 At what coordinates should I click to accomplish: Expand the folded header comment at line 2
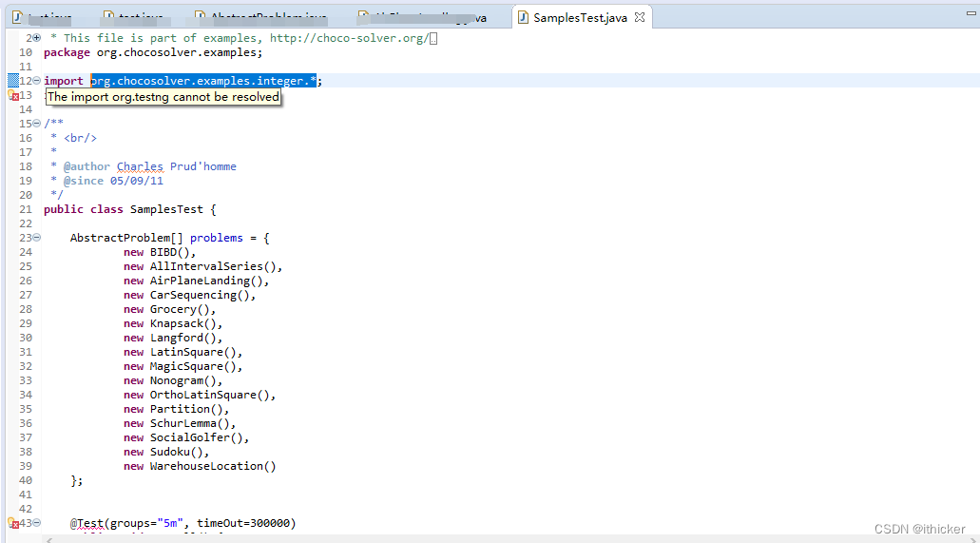(x=37, y=38)
